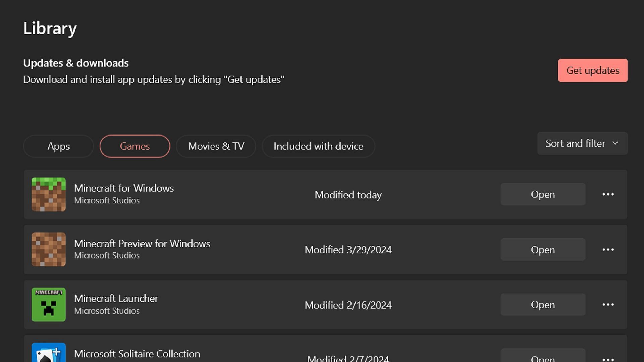This screenshot has height=362, width=644.
Task: Click the Included with device tab
Action: pos(318,146)
